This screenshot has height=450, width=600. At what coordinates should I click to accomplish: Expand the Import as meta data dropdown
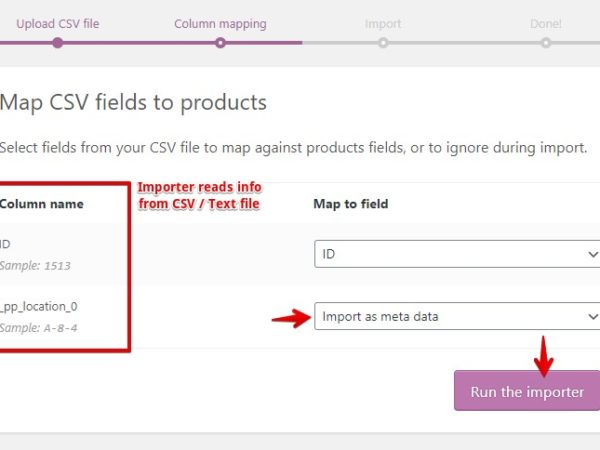457,317
